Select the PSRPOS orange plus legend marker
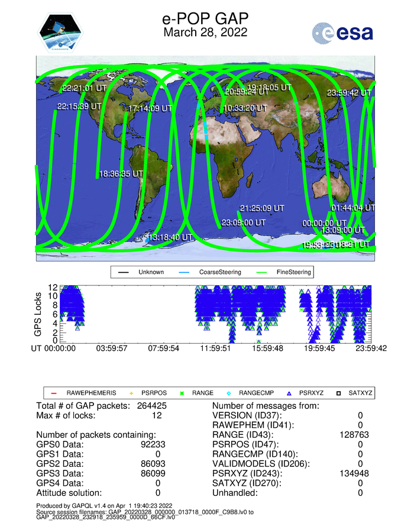Viewport: 411px width, 532px height. click(131, 393)
